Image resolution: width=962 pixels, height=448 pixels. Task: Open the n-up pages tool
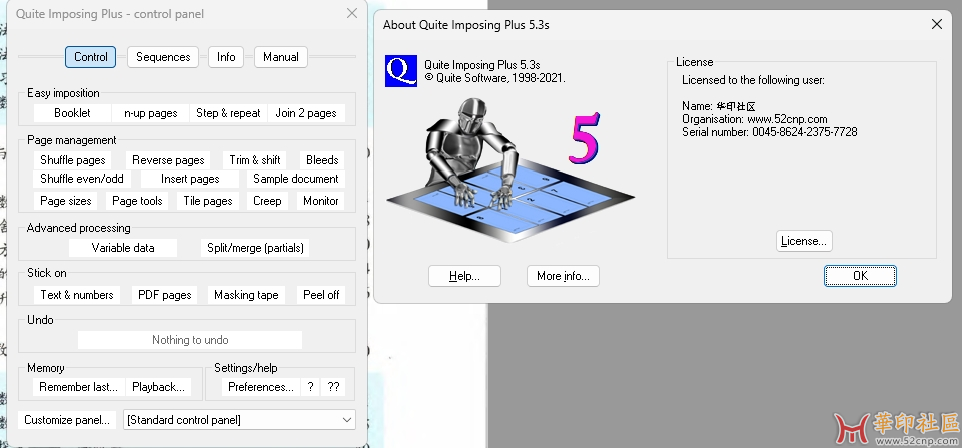point(150,113)
